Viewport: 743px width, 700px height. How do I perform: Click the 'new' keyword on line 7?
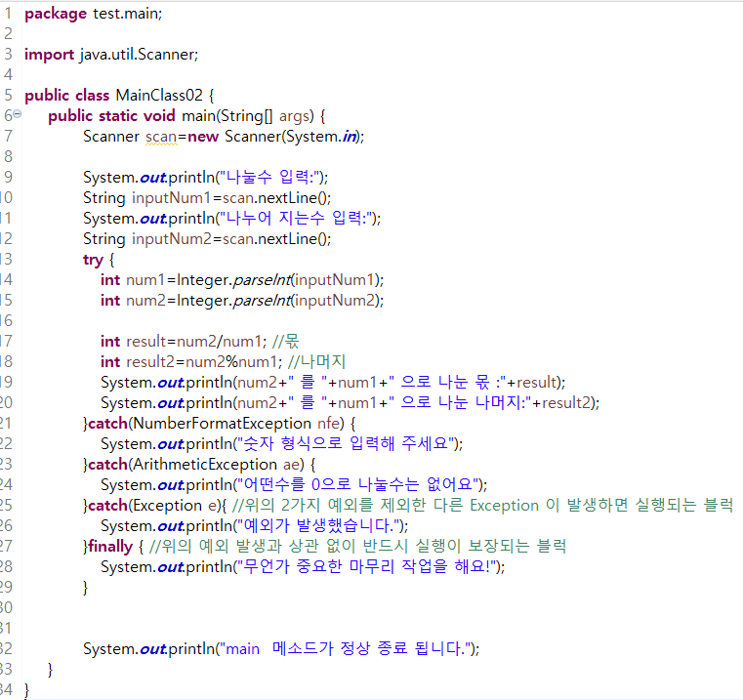[203, 137]
